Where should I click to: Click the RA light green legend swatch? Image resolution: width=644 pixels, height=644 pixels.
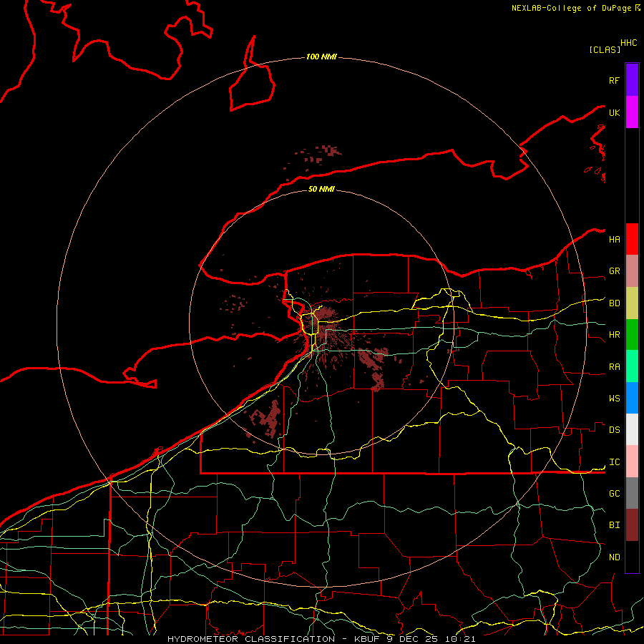click(632, 366)
